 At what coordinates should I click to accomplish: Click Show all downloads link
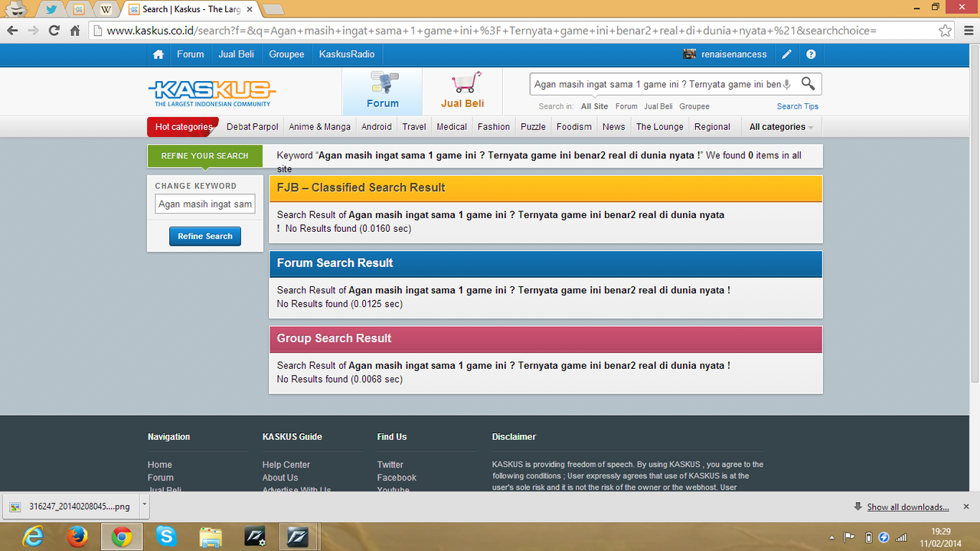[907, 507]
